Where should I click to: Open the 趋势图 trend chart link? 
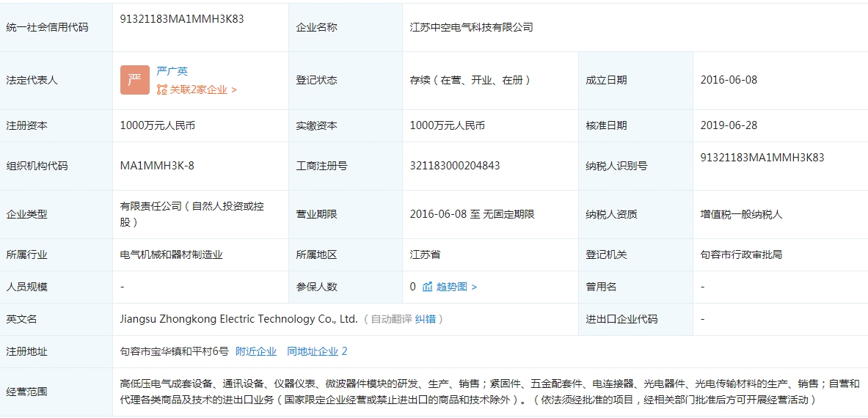[x=451, y=287]
